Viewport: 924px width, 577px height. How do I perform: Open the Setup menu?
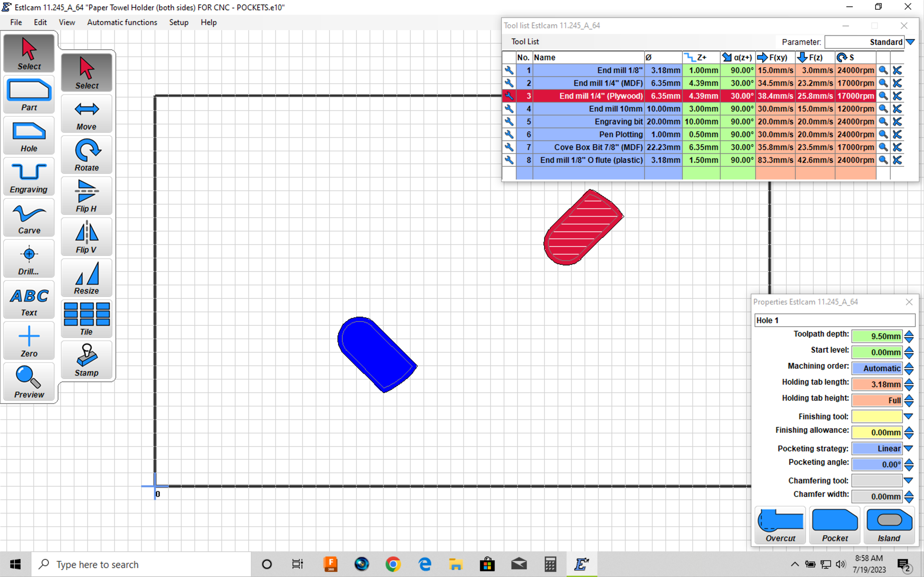pyautogui.click(x=179, y=22)
